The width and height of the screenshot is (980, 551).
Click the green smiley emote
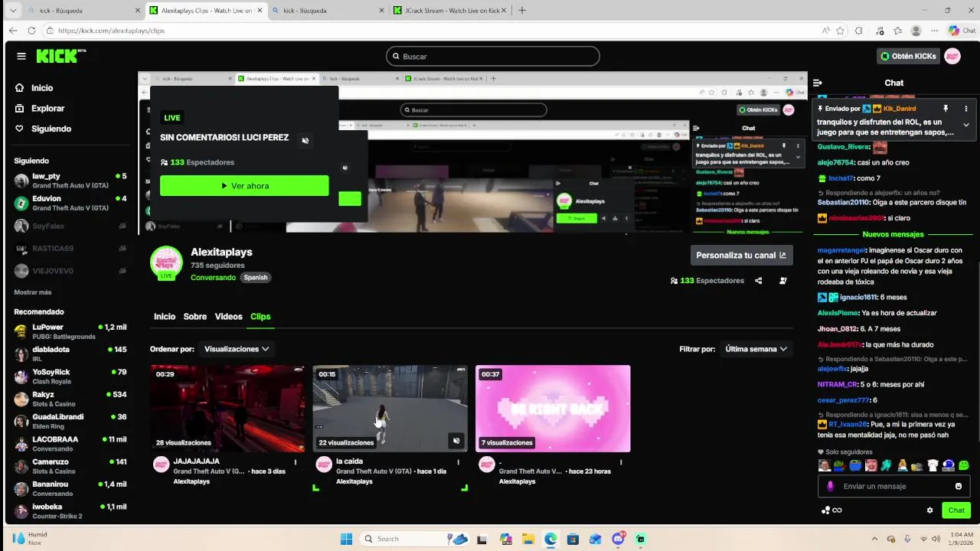pos(964,465)
